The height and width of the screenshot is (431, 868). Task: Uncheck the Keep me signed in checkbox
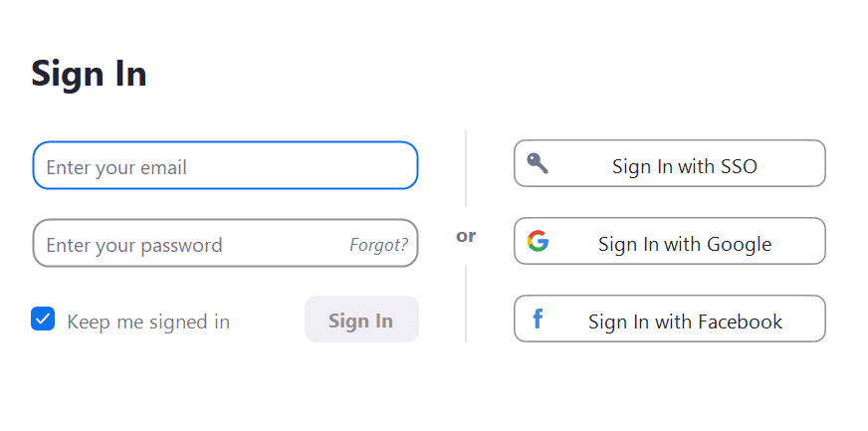(x=43, y=319)
